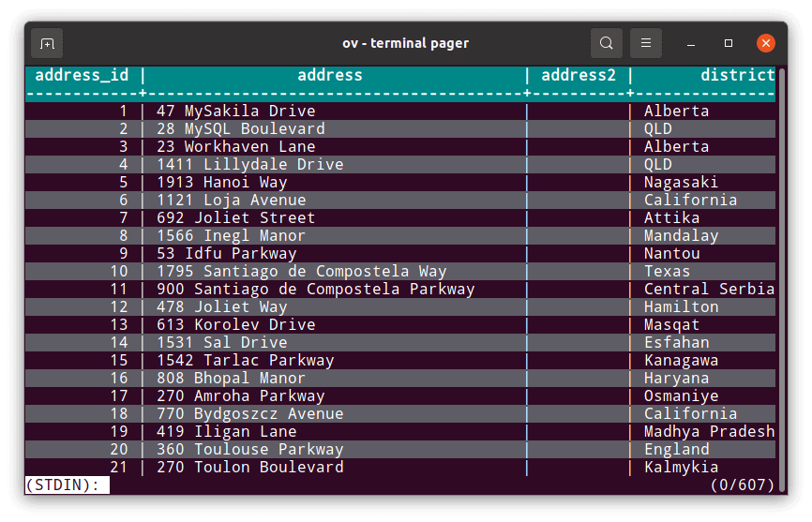Click the 'ov - terminal pager' title

405,43
